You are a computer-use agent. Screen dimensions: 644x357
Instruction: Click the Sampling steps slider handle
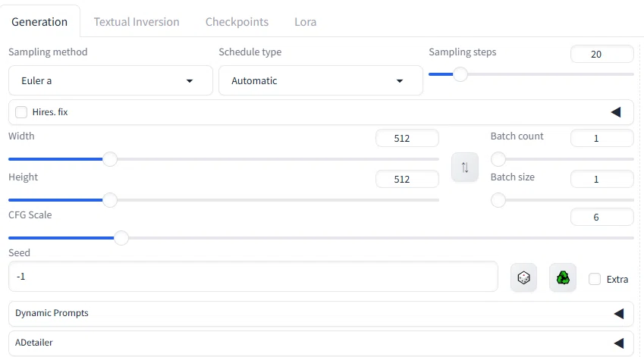pos(460,74)
